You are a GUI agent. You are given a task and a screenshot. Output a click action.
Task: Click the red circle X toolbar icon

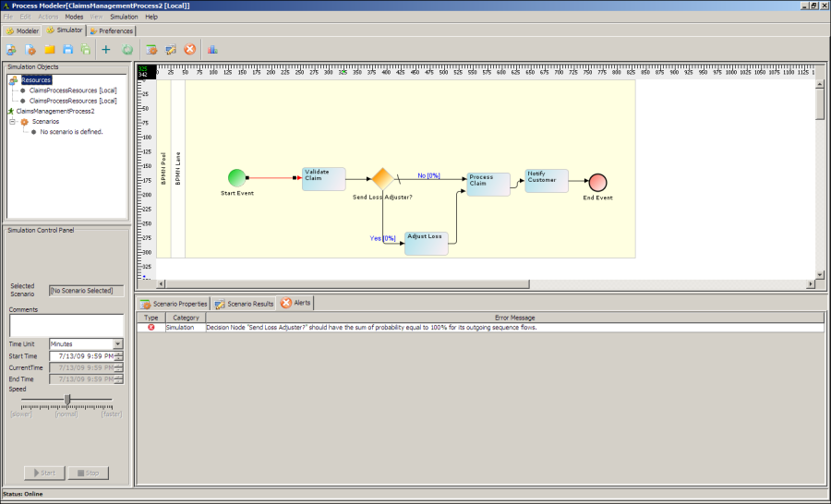click(189, 49)
